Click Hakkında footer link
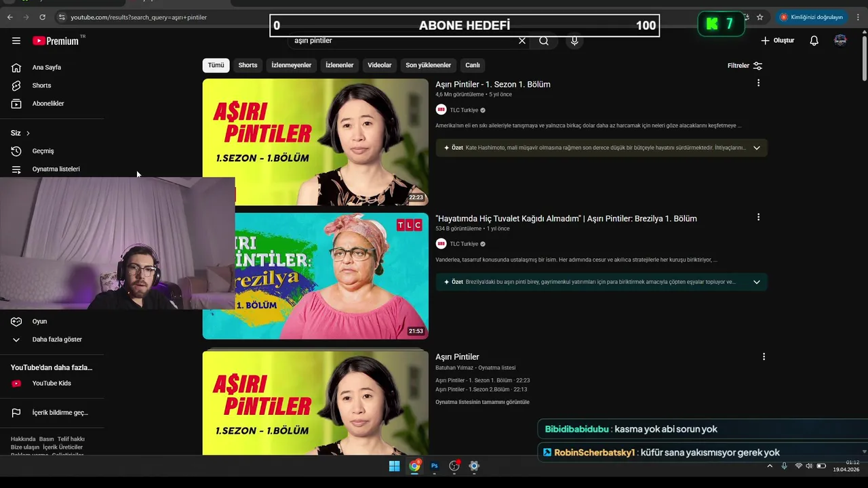This screenshot has height=488, width=868. coord(23,439)
